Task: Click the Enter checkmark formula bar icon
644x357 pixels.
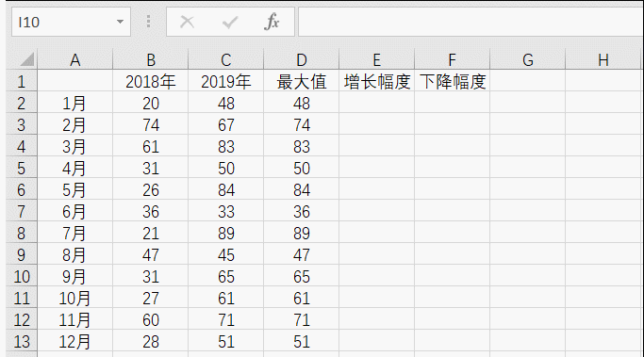Action: [x=230, y=22]
